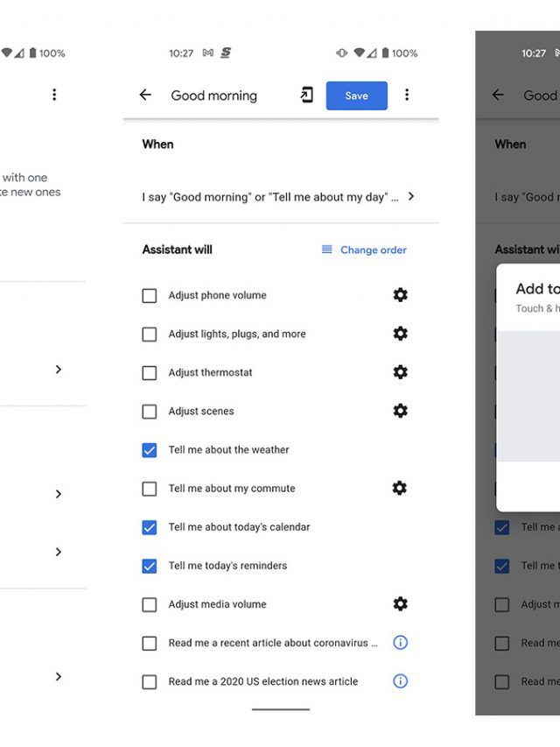Expand the "Good morning" trigger phrase chevron
The height and width of the screenshot is (747, 560).
411,197
